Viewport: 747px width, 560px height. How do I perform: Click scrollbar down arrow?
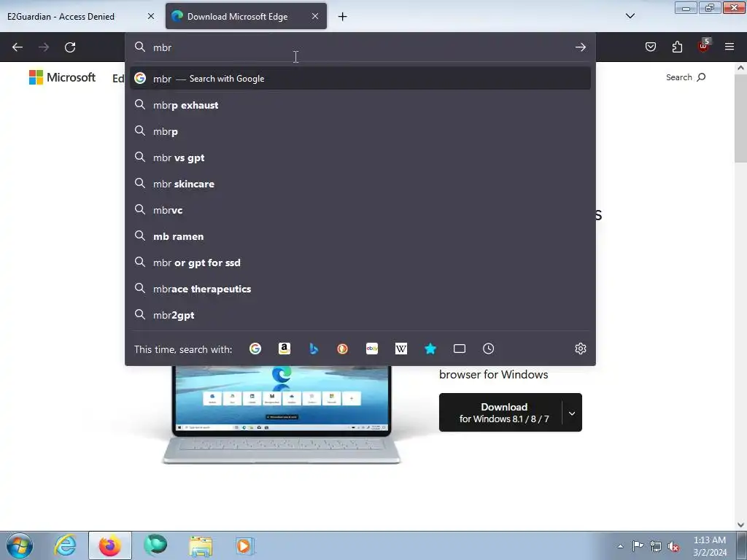pyautogui.click(x=740, y=525)
